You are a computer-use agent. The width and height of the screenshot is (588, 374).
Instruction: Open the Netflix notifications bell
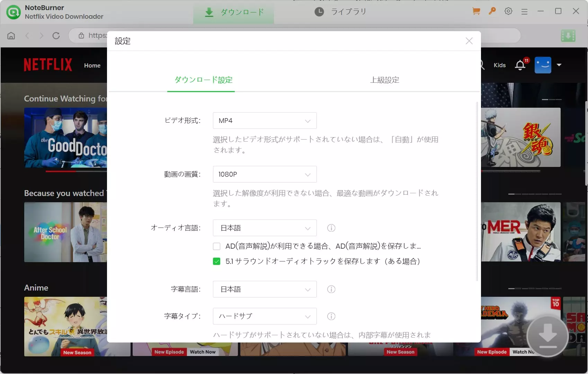[520, 65]
